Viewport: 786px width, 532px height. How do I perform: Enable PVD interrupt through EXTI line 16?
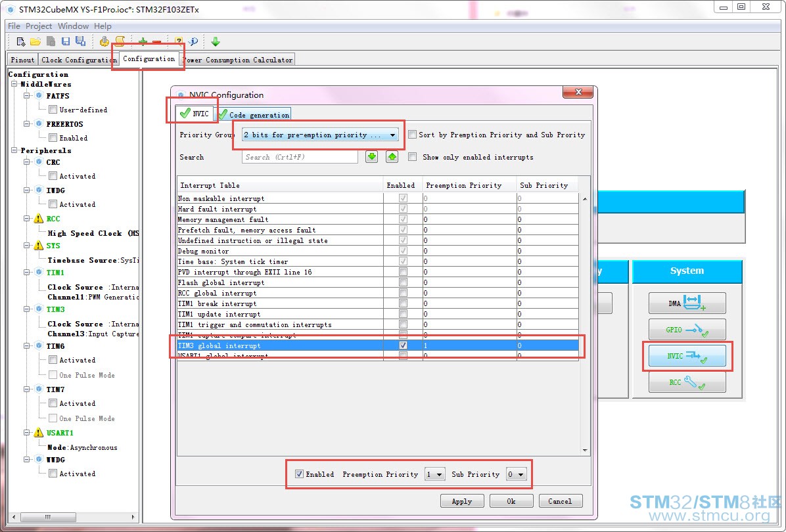[x=403, y=272]
